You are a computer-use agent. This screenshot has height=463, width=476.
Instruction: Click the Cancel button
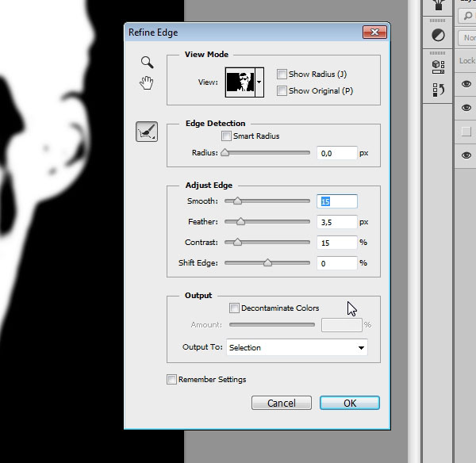(281, 403)
